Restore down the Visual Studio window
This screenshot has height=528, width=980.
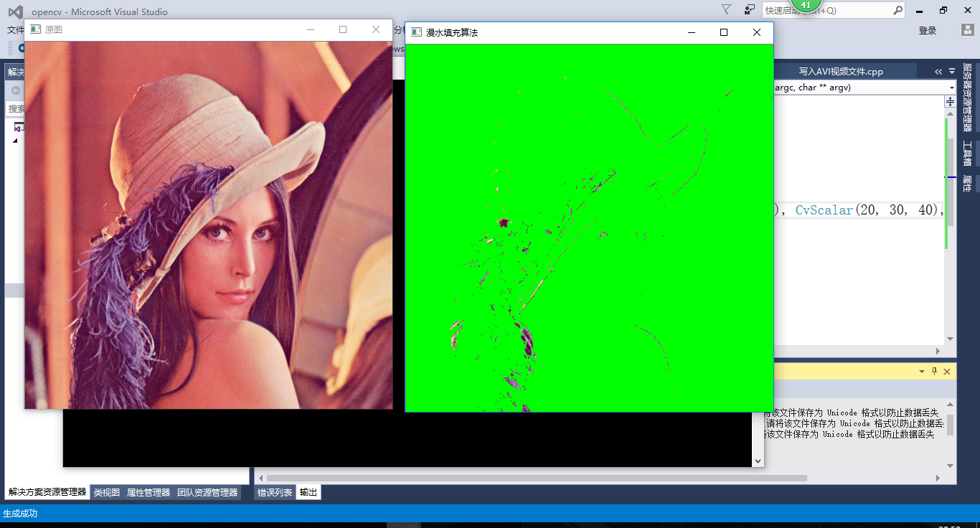(943, 10)
